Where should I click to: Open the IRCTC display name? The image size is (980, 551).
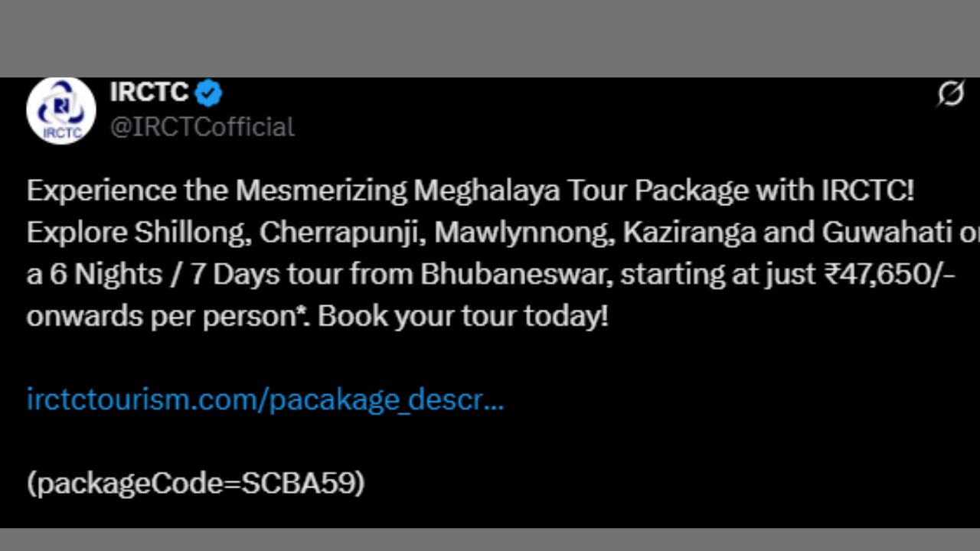(x=149, y=93)
